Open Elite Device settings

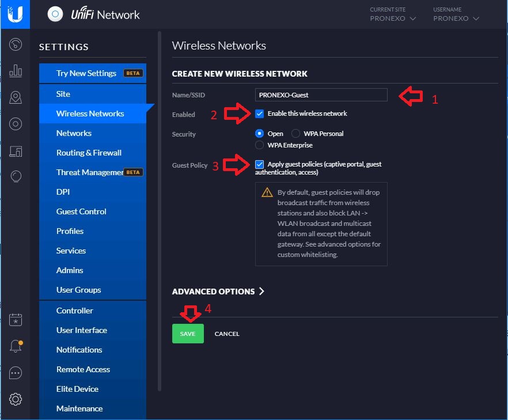click(x=93, y=389)
